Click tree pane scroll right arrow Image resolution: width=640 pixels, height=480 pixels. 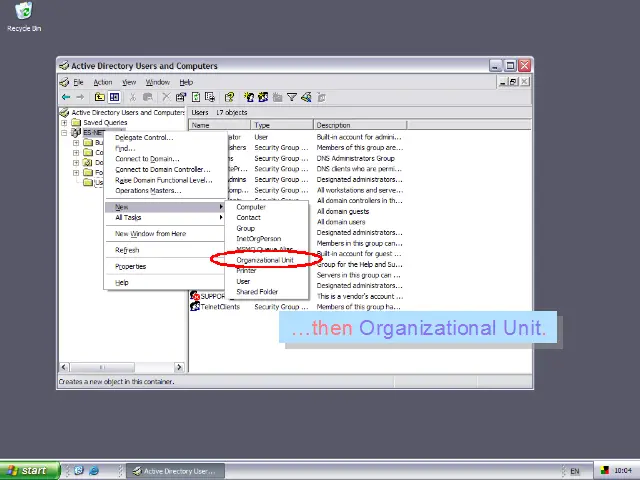(179, 367)
